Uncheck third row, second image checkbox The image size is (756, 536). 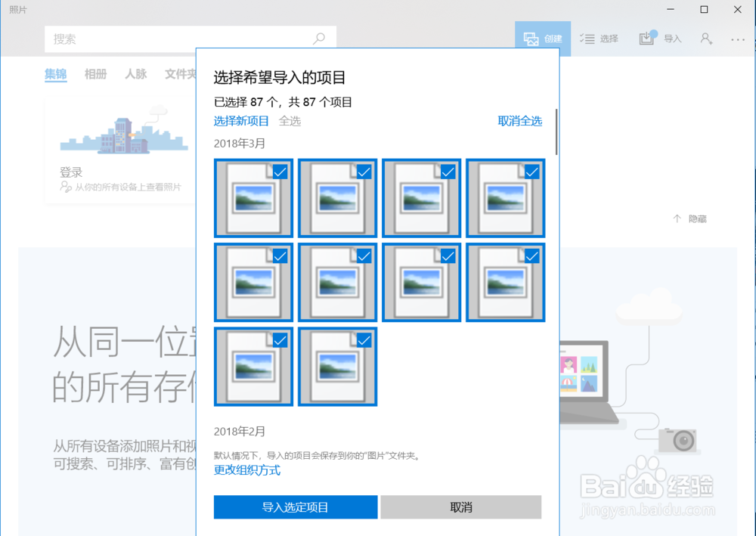click(x=364, y=341)
